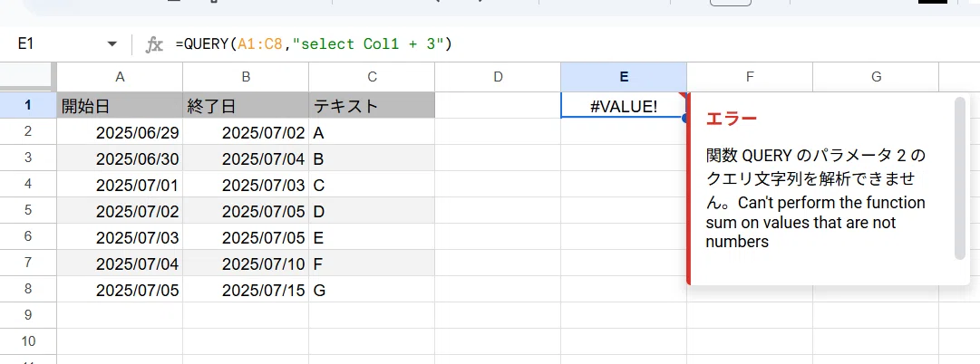The width and height of the screenshot is (980, 364).
Task: Click the fx function icon
Action: click(x=154, y=44)
